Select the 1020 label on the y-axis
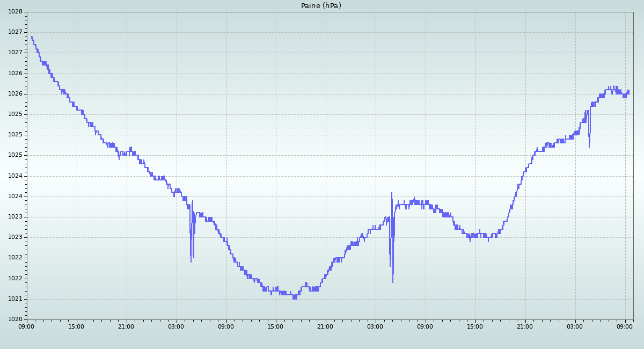This screenshot has width=644, height=349. [15, 319]
